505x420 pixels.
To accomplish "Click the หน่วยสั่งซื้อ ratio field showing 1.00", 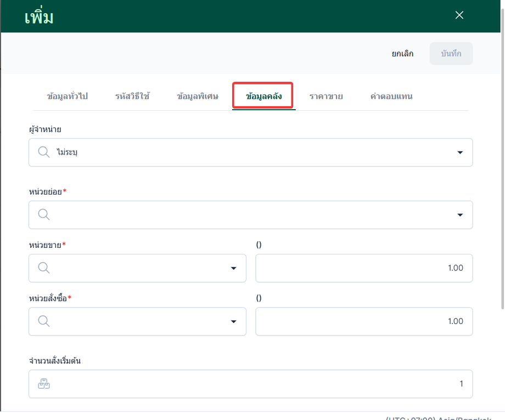I will pyautogui.click(x=364, y=322).
